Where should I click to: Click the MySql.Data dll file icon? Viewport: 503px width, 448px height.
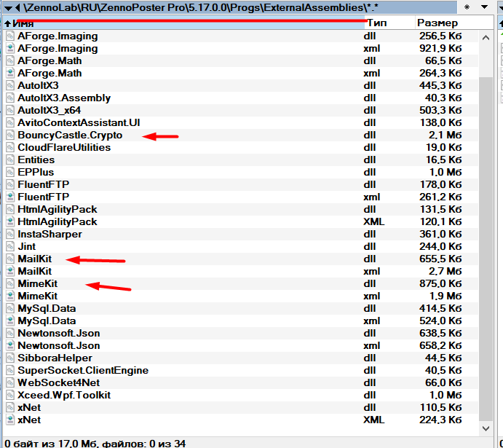(10, 309)
